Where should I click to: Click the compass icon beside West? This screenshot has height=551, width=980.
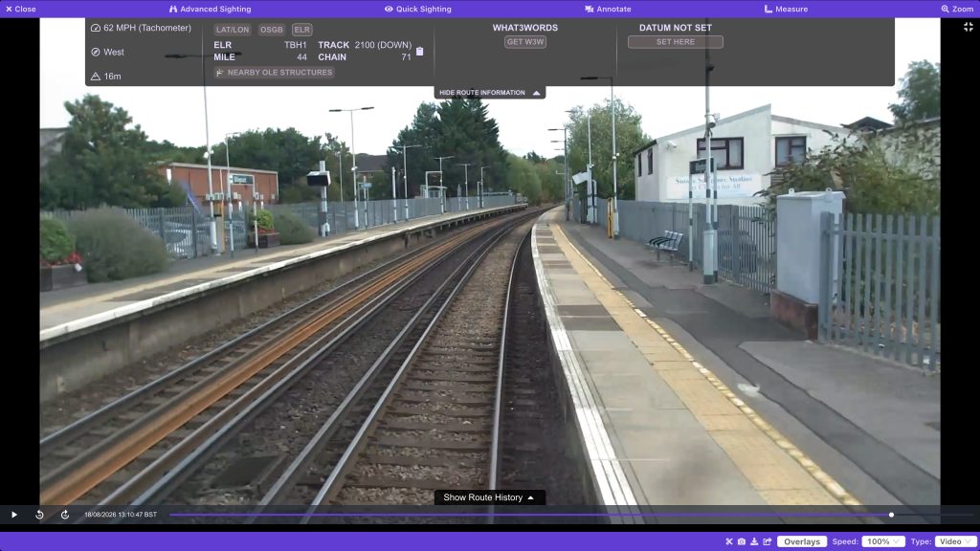coord(96,52)
